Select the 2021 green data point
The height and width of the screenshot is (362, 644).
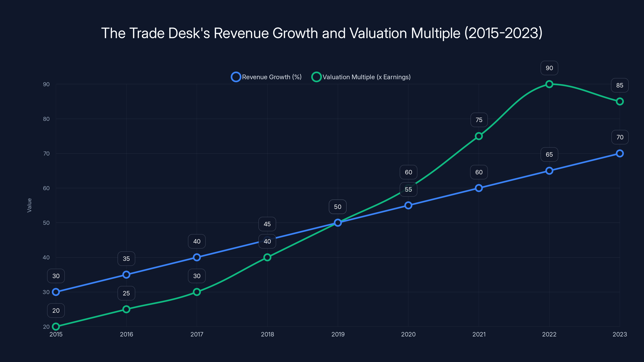(479, 136)
